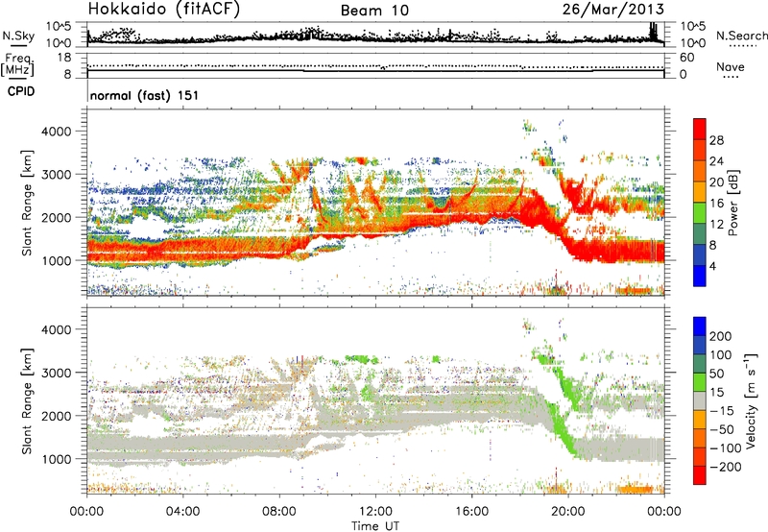The height and width of the screenshot is (532, 768).
Task: Click the date '26/Mar/2013'
Action: pos(612,10)
